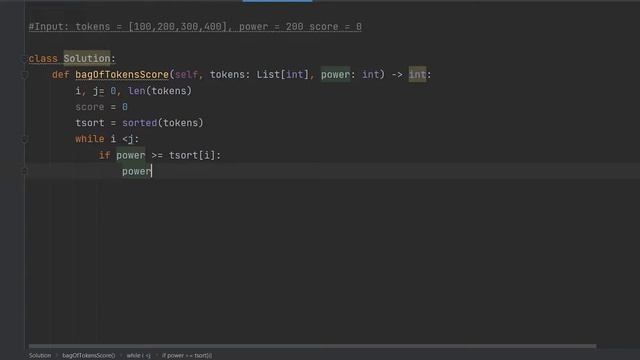Click the 'while' keyword

click(90, 139)
